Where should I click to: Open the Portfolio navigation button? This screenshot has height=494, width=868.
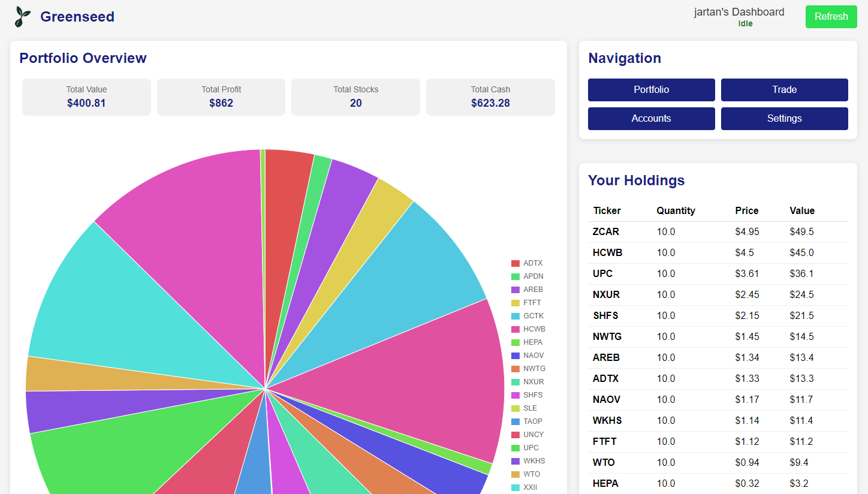(651, 89)
